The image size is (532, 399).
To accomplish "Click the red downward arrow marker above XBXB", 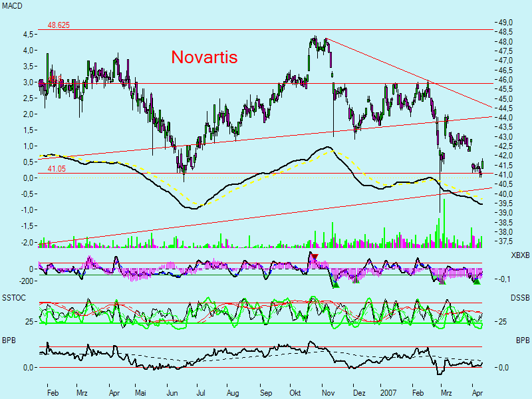I will click(314, 255).
